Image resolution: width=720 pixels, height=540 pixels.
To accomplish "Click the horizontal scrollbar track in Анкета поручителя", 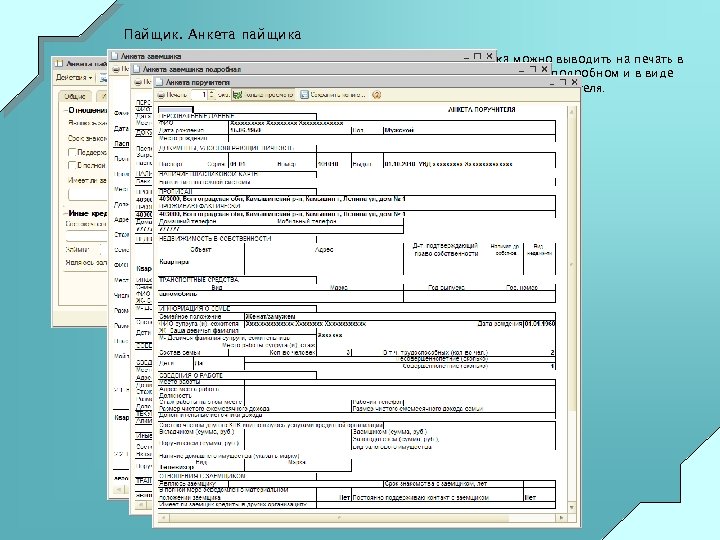I will pos(362,518).
